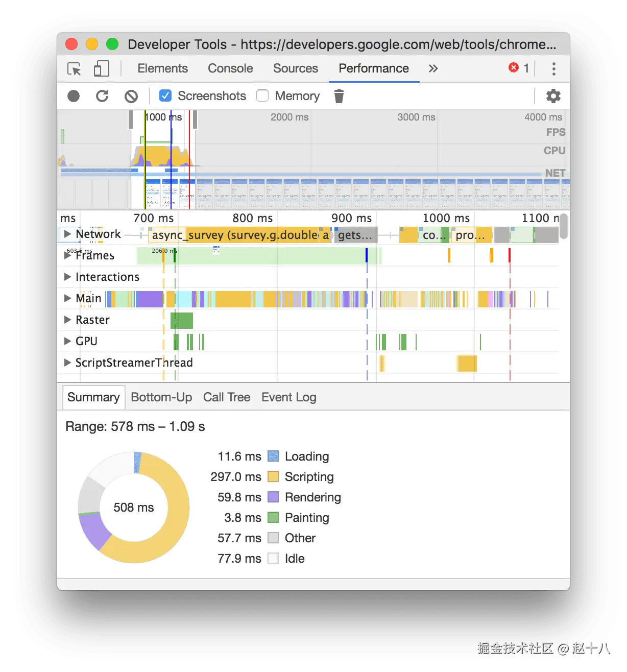
Task: Click the FPS overview label
Action: (556, 132)
